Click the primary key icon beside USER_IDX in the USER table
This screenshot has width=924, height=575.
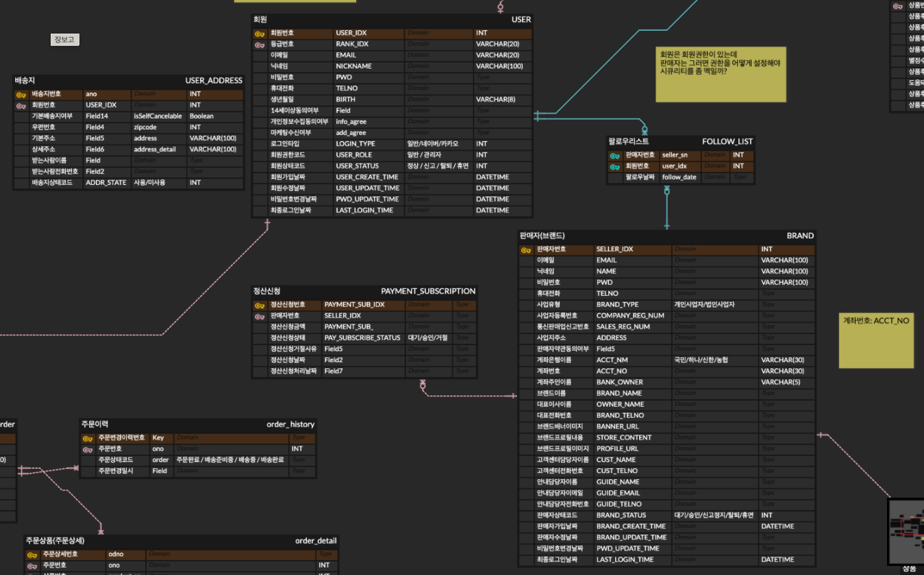click(260, 33)
